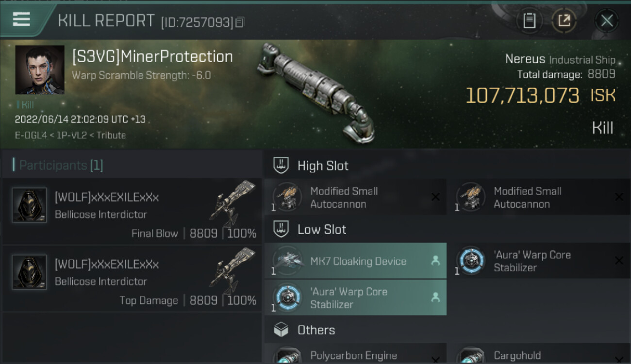Viewport: 631px width, 364px height.
Task: Open the hamburger menu
Action: pos(21,19)
